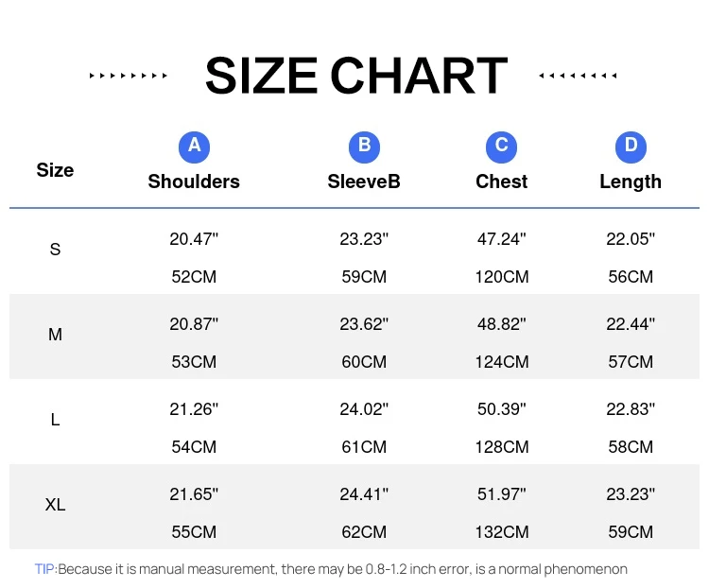Image resolution: width=709 pixels, height=588 pixels.
Task: Click the SIZE CHART title
Action: [x=355, y=77]
